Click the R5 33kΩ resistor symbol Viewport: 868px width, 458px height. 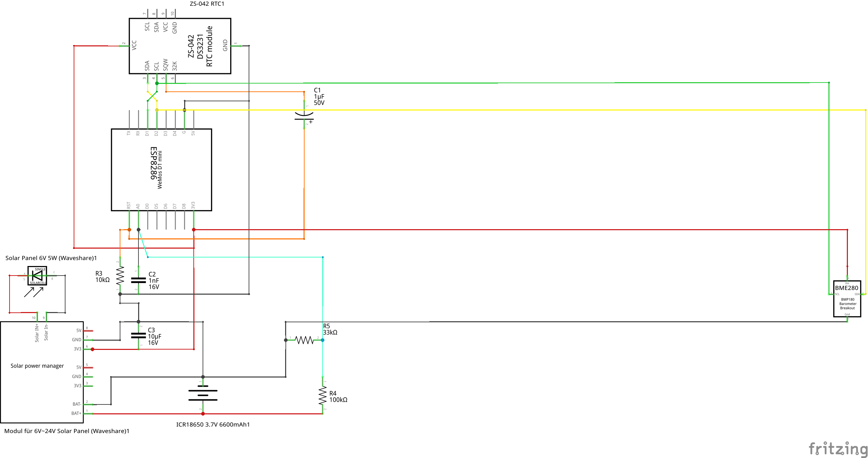[304, 340]
